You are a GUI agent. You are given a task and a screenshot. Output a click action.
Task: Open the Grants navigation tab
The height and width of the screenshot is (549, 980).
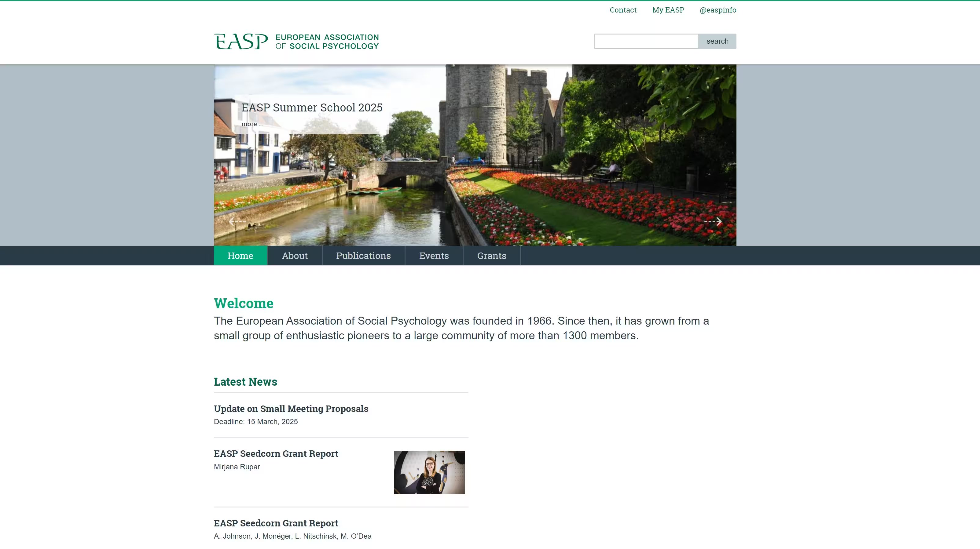click(491, 256)
